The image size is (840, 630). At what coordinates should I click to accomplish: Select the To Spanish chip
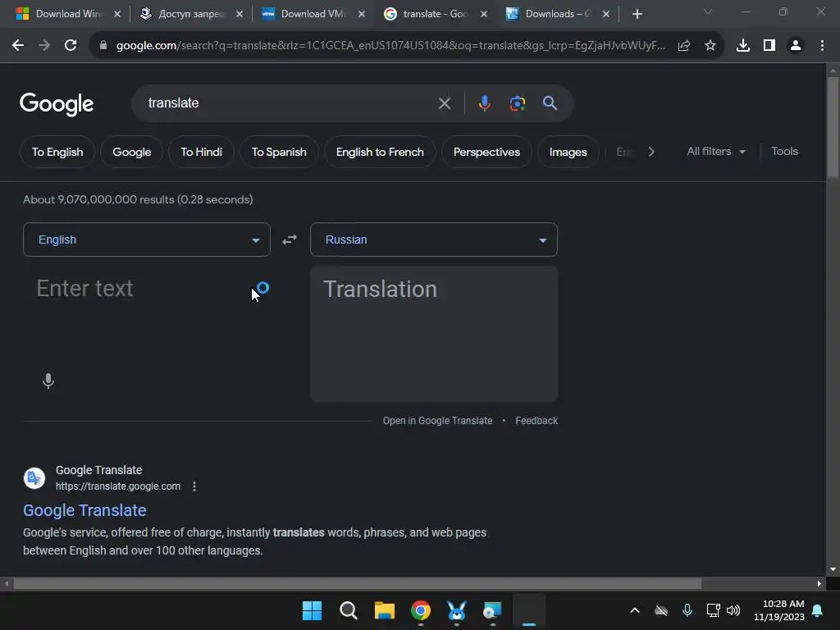(x=279, y=152)
